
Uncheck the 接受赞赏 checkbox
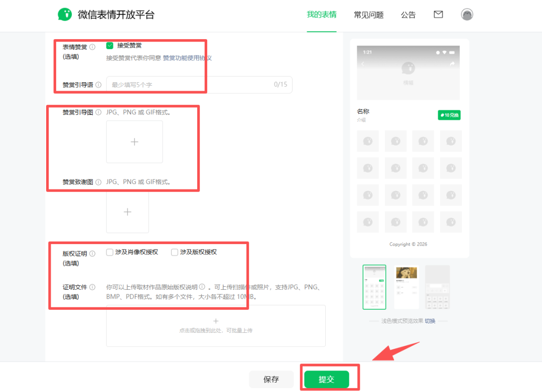click(x=109, y=45)
